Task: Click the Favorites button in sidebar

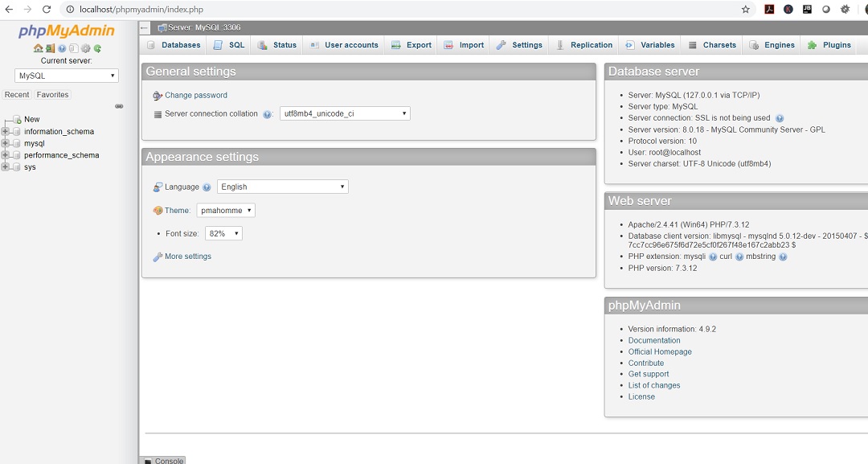Action: 52,95
